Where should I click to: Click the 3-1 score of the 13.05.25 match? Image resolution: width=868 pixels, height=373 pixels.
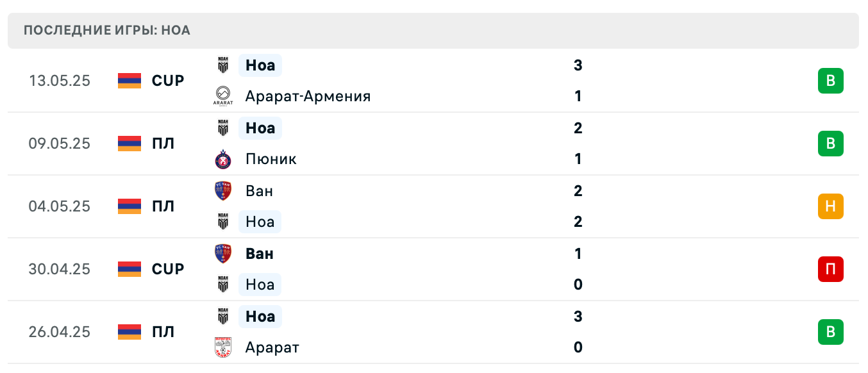(578, 81)
